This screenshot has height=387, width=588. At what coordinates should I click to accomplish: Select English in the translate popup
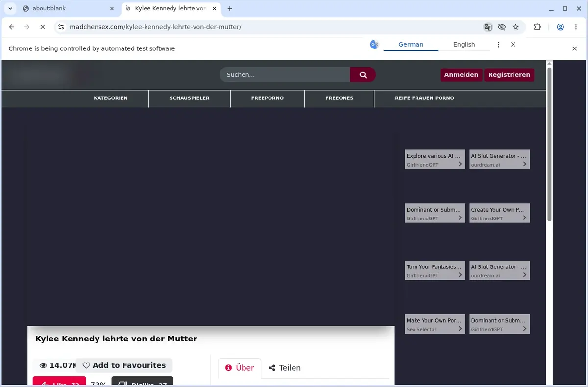[x=464, y=44]
